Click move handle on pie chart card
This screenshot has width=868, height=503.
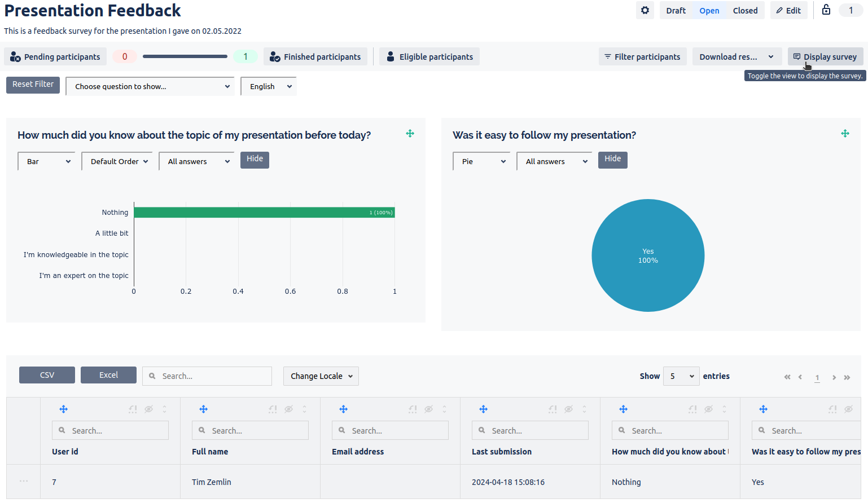point(845,134)
